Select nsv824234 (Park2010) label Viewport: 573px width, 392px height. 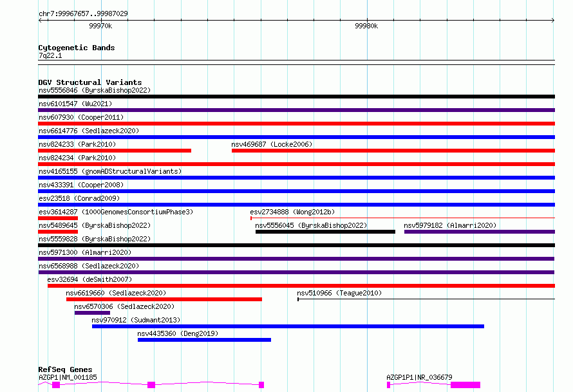[x=77, y=158]
